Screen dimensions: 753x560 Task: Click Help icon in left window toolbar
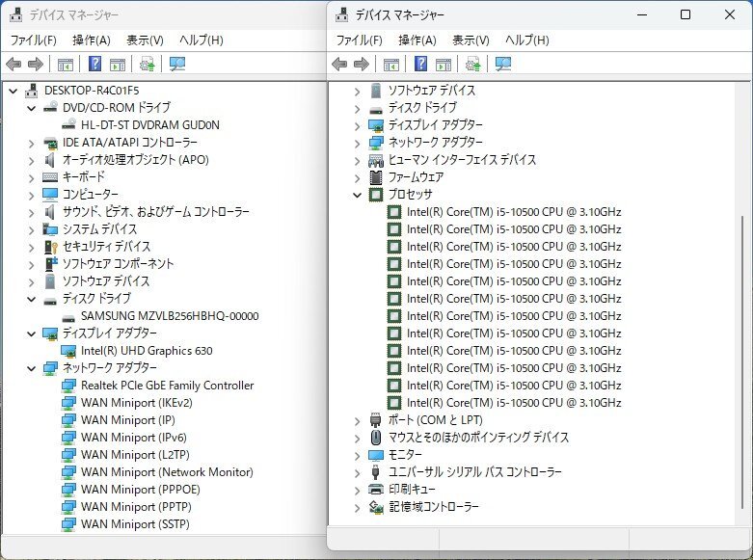(x=95, y=64)
